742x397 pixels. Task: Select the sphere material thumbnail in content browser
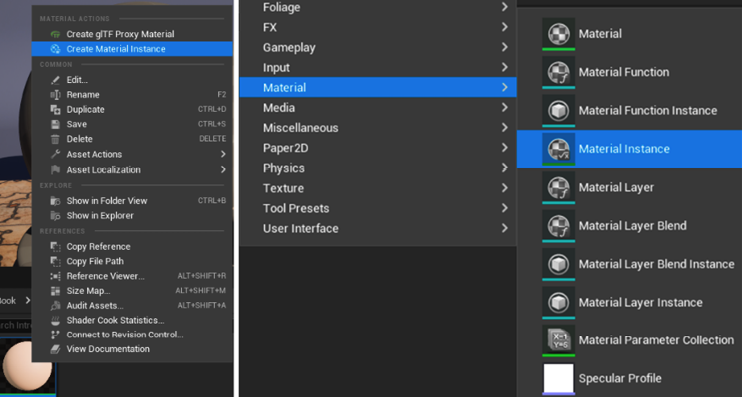pyautogui.click(x=27, y=367)
